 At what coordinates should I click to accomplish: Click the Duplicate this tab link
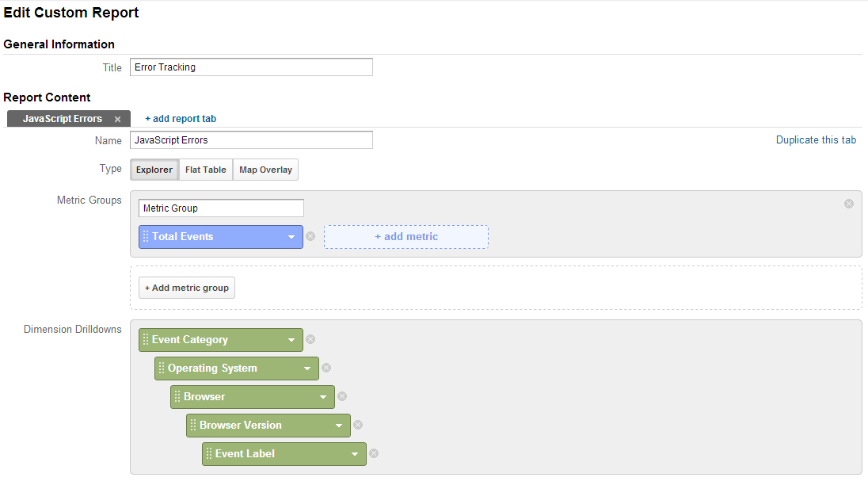[816, 140]
